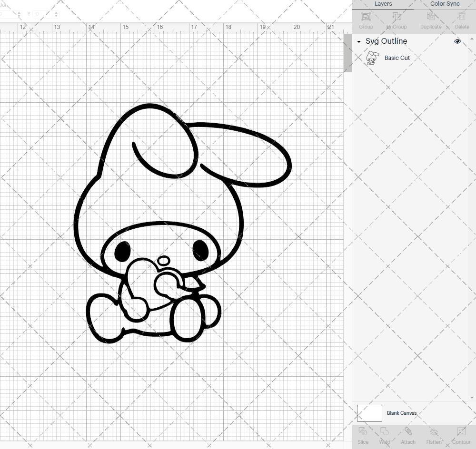476x449 pixels.
Task: Click the Group icon in layers panel
Action: click(366, 16)
